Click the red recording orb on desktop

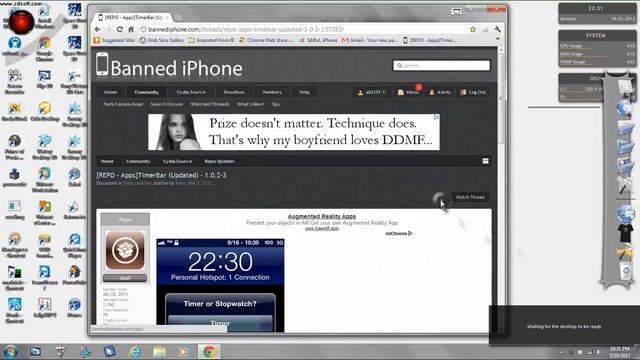22,21
